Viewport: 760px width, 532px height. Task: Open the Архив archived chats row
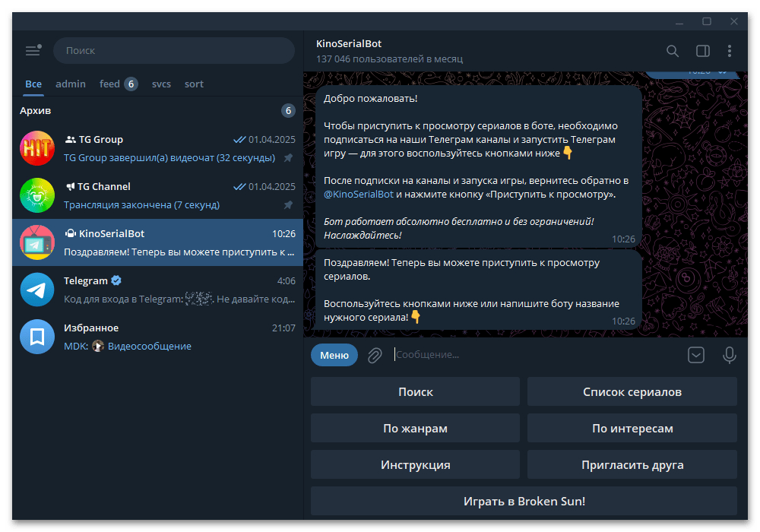[157, 110]
